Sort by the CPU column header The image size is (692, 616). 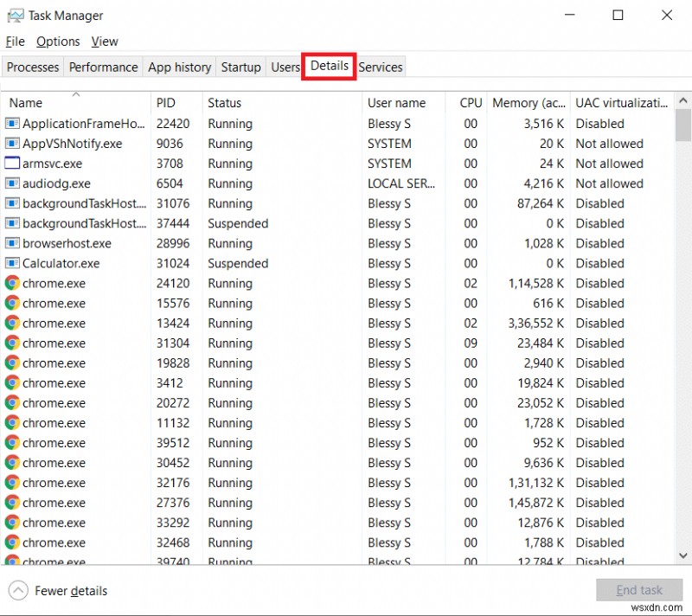pos(470,102)
